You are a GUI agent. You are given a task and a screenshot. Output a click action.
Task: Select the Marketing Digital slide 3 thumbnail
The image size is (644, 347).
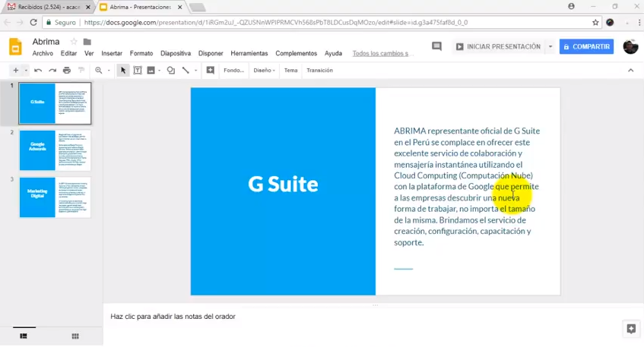(55, 197)
